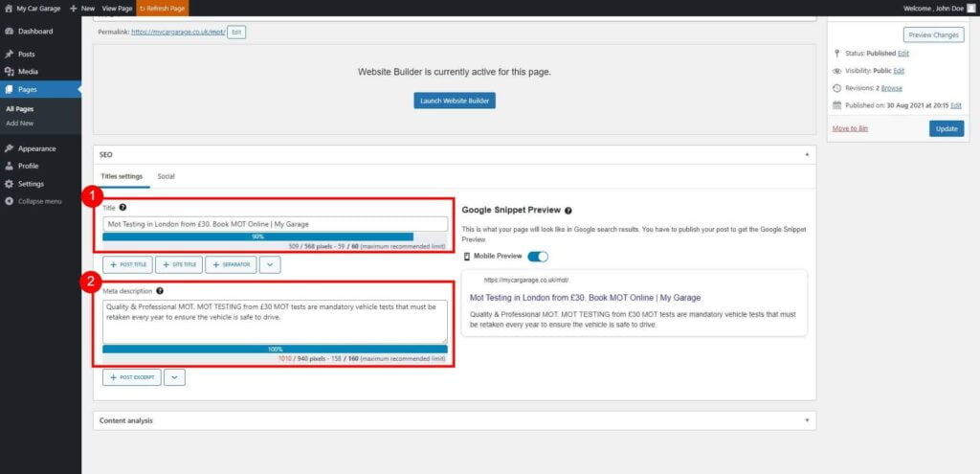Click the Meta description progress bar at 100%

pos(275,349)
